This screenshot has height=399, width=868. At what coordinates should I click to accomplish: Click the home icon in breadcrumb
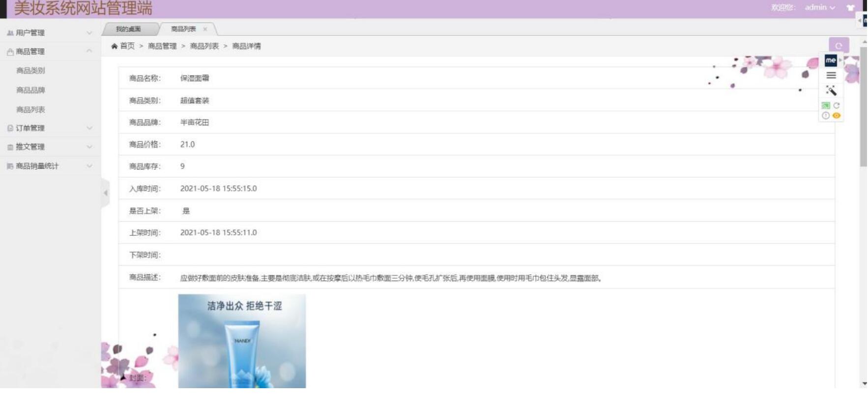tap(114, 46)
